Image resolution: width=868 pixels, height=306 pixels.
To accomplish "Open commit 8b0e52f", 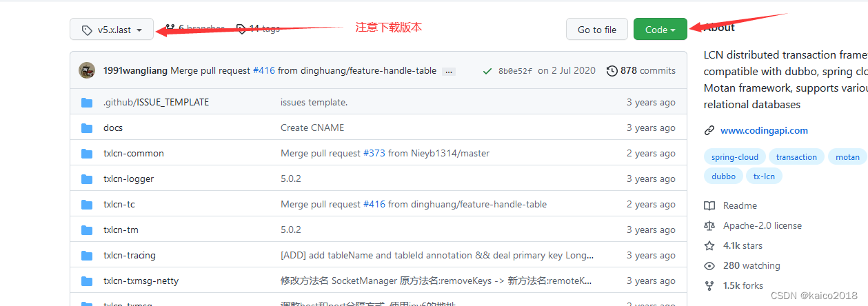I will pyautogui.click(x=515, y=71).
